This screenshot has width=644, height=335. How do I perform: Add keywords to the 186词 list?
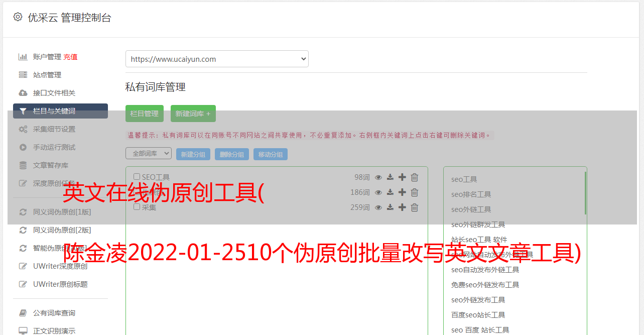(402, 192)
